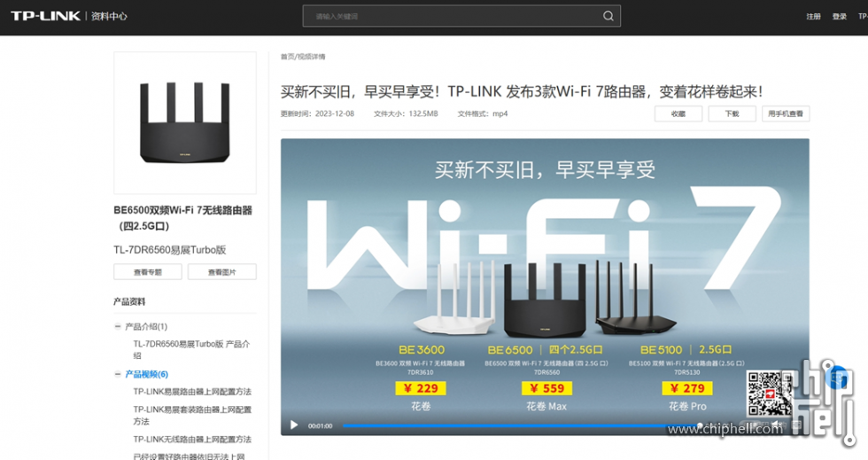Open the 注册 register link
This screenshot has height=460, width=868.
point(813,17)
